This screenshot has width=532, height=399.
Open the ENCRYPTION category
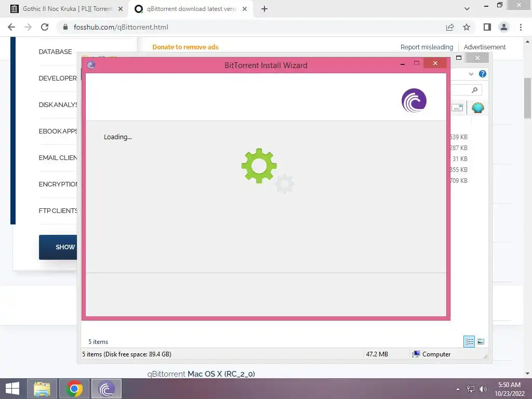point(58,184)
